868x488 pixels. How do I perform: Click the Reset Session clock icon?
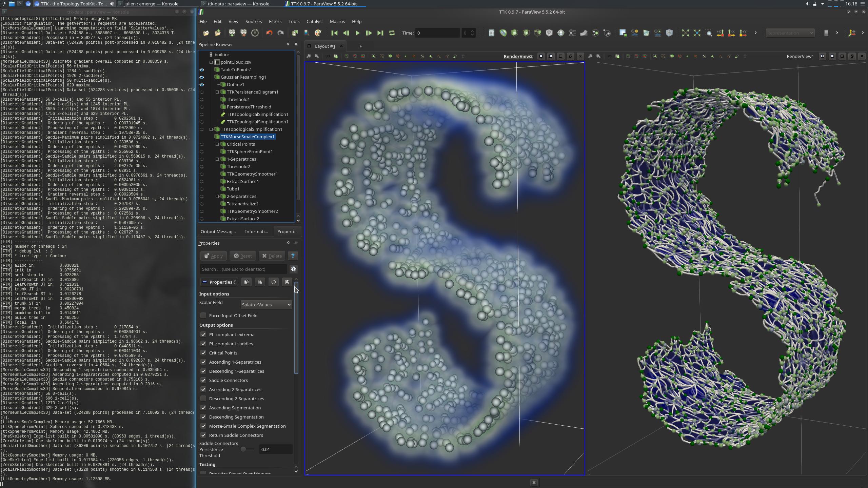(255, 33)
